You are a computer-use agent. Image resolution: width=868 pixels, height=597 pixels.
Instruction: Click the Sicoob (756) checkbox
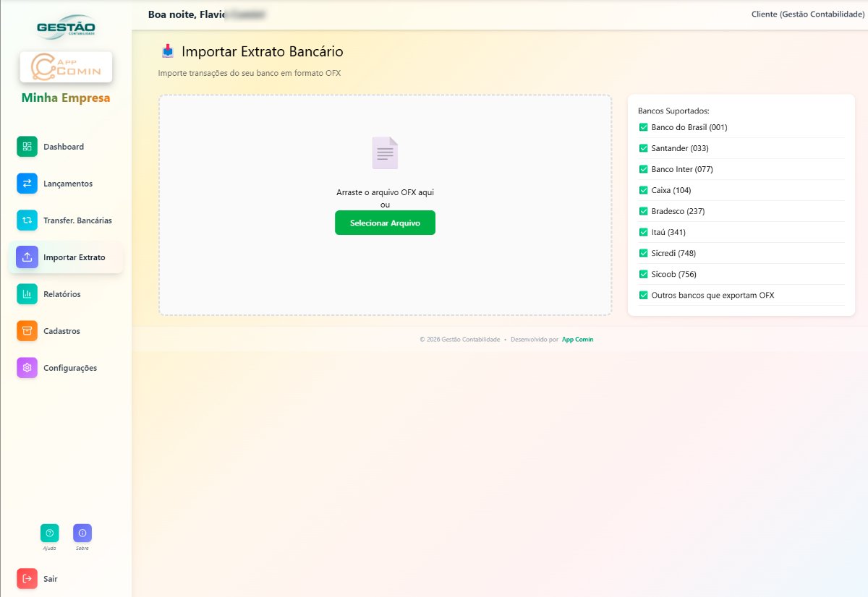tap(644, 274)
